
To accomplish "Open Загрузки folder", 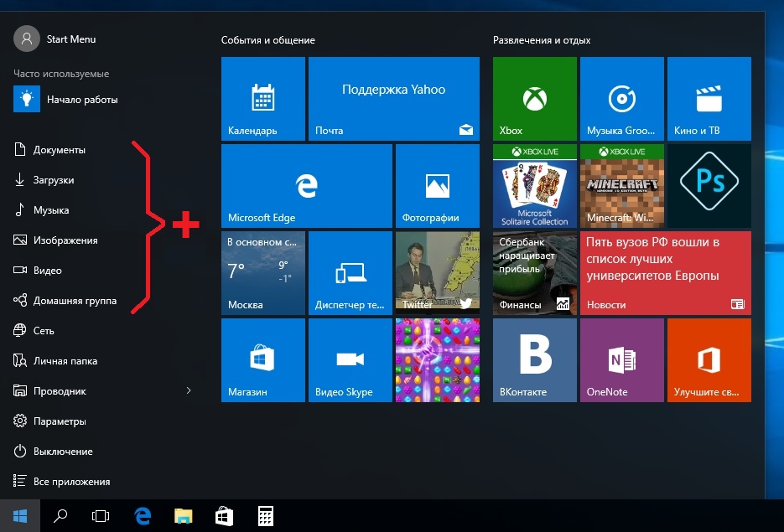I will (x=44, y=180).
